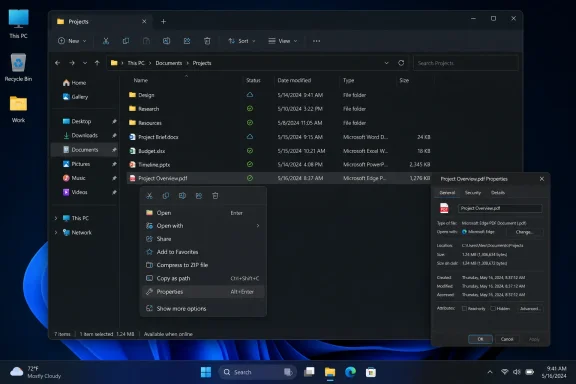Screen dimensions: 576x384
Task: Click Documents in the address breadcrumb
Action: 169,63
